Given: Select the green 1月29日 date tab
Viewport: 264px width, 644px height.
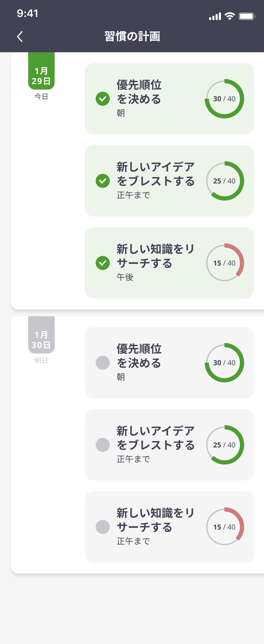Looking at the screenshot, I should [x=41, y=72].
